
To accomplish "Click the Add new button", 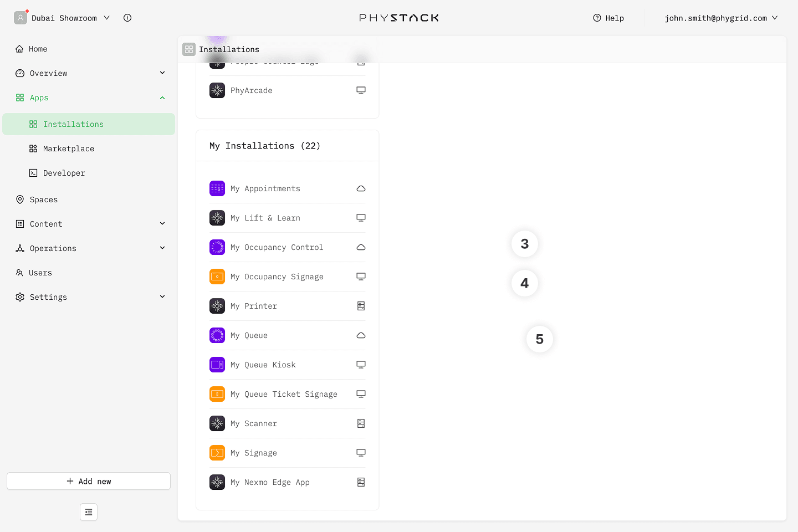I will click(x=89, y=481).
